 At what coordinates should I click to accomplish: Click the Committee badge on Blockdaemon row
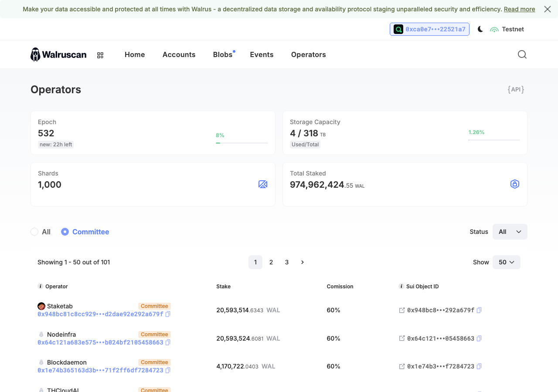(154, 362)
